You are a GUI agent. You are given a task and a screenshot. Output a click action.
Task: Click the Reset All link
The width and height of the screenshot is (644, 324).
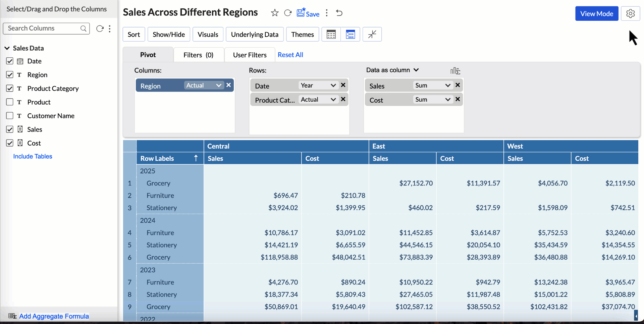pyautogui.click(x=290, y=55)
